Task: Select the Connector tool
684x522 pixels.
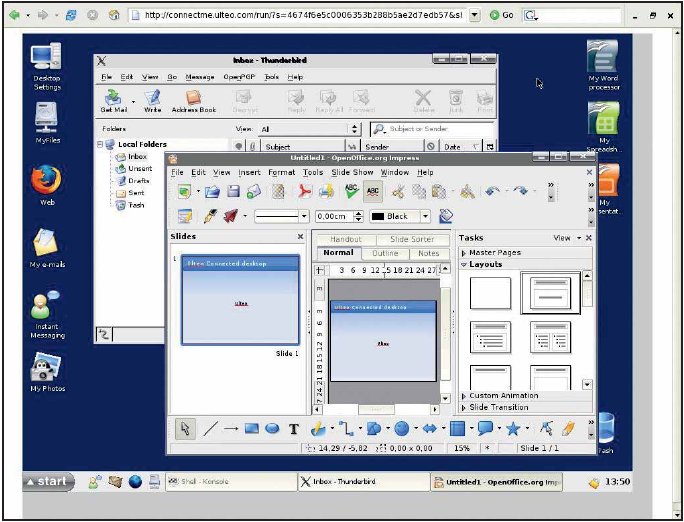Action: (346, 430)
